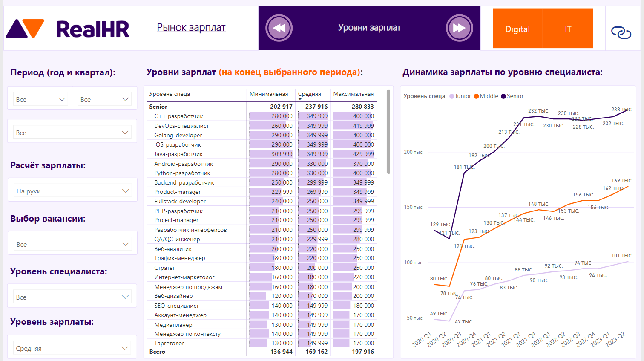Click the Уровни зарплат page title

tap(369, 28)
